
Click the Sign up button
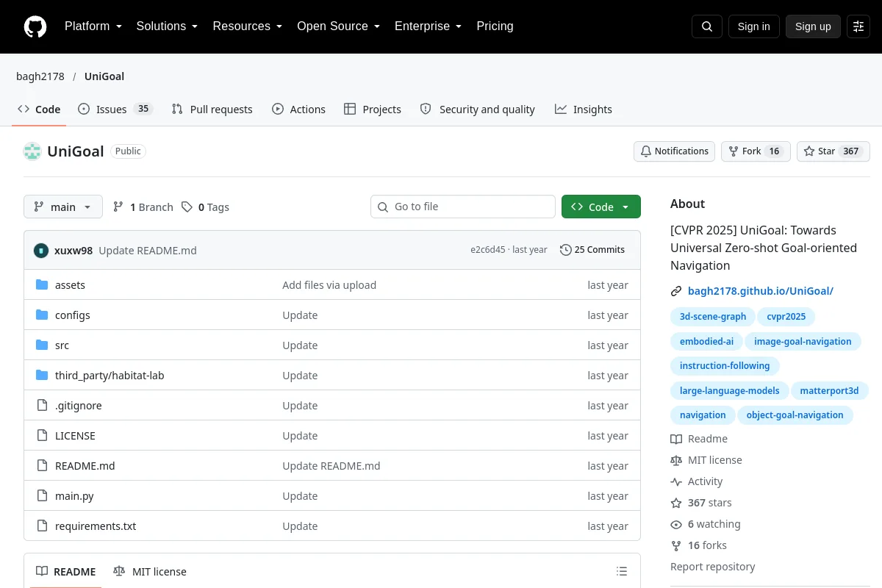coord(813,26)
